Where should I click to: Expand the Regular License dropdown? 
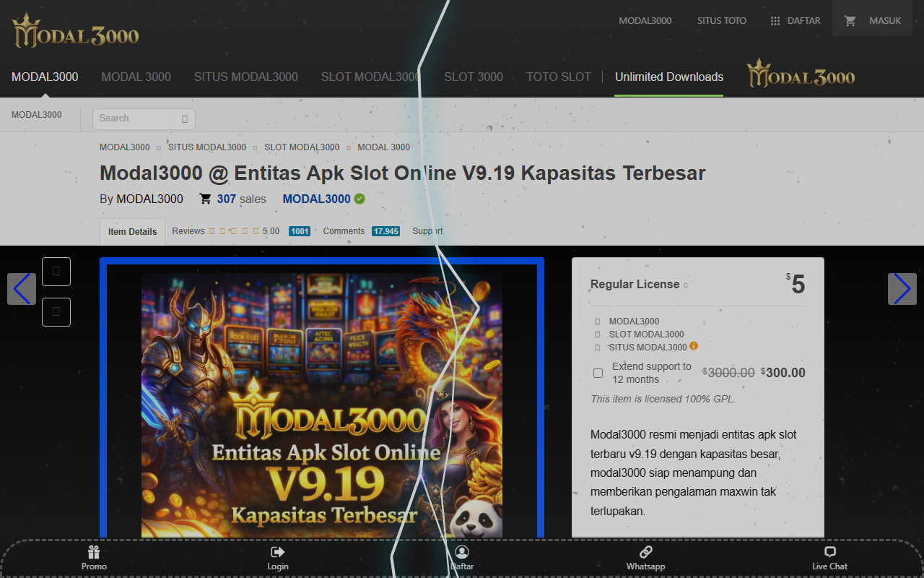pos(685,285)
